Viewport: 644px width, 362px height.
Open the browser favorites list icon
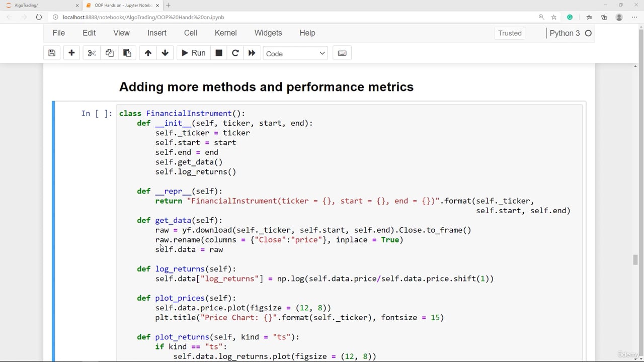589,17
